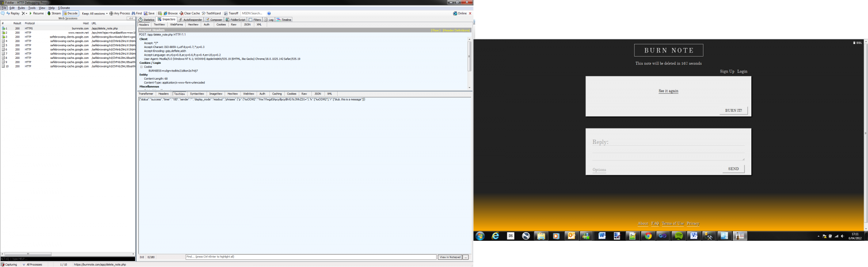The image size is (868, 267).
Task: Select session 1 burnnote.com delete_note.php
Action: [x=68, y=29]
